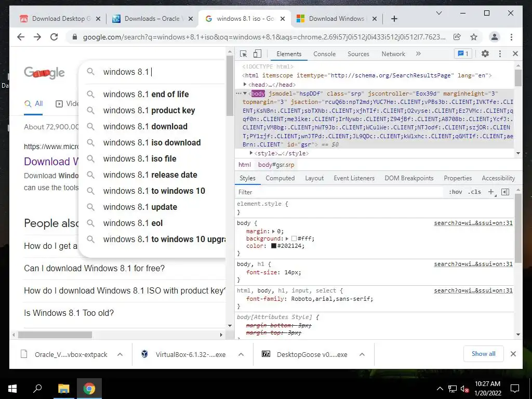Image resolution: width=532 pixels, height=399 pixels.
Task: Expand the margin shorthand property
Action: pos(274,231)
